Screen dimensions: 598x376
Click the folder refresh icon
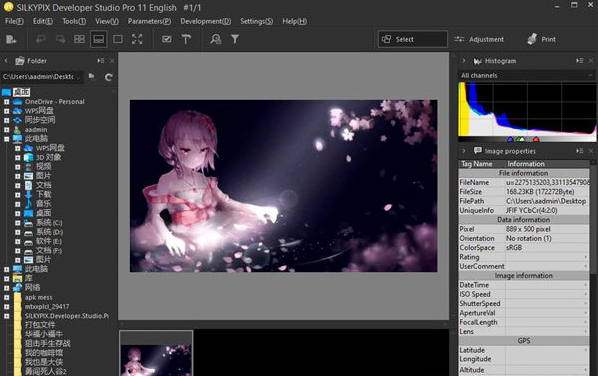[108, 77]
